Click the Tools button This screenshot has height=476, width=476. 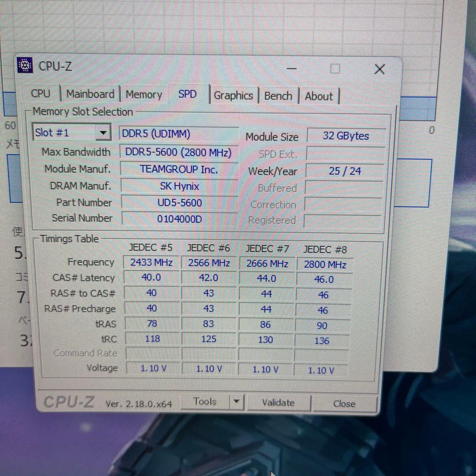click(x=205, y=401)
